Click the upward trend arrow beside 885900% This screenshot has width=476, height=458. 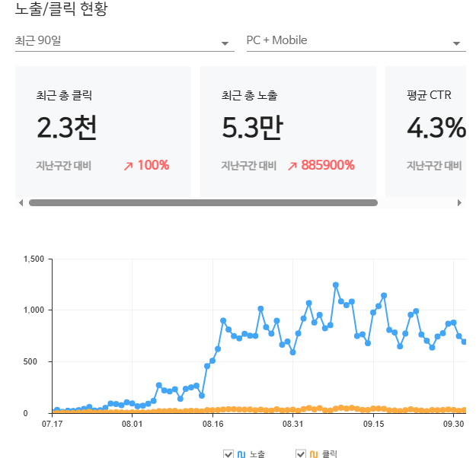click(x=292, y=165)
